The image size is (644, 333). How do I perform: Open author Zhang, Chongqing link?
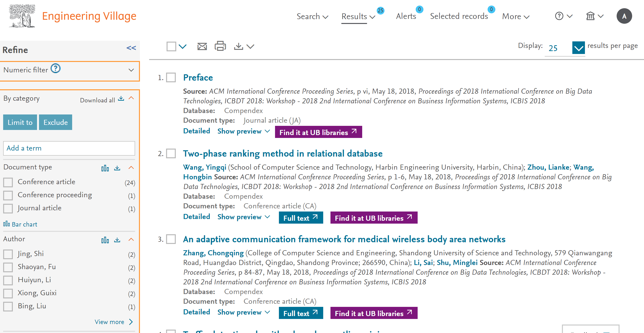[x=213, y=253]
